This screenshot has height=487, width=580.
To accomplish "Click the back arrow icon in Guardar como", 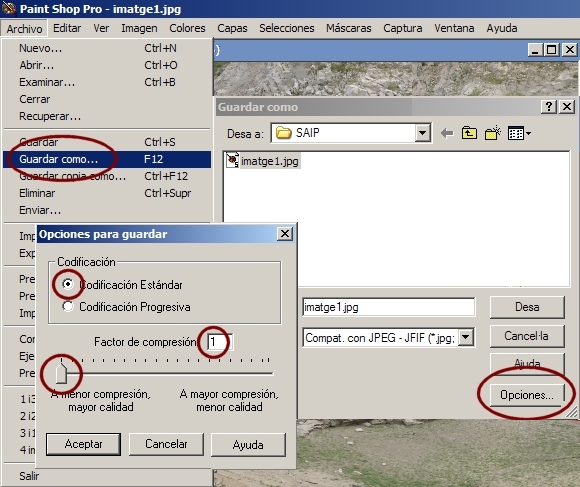I will (447, 133).
